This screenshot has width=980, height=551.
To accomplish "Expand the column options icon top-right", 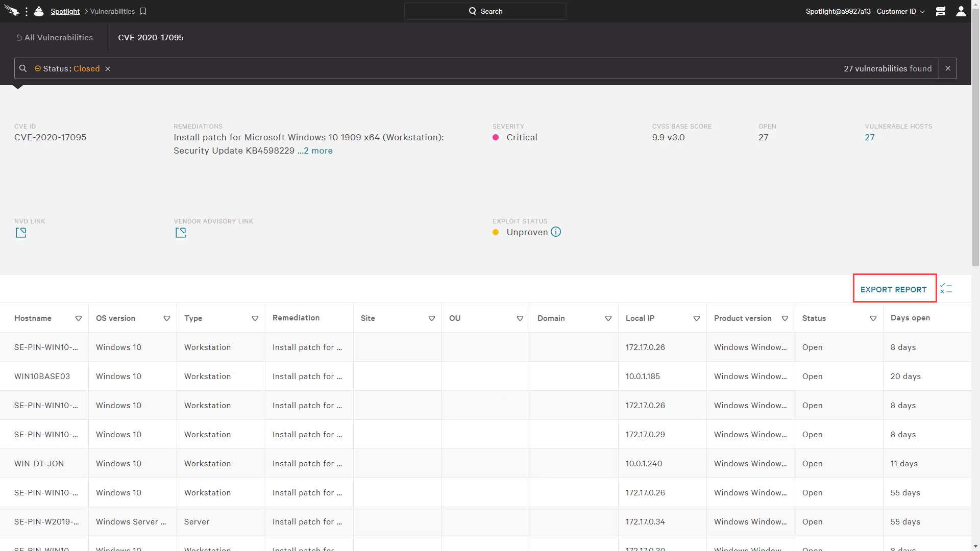I will pos(947,289).
